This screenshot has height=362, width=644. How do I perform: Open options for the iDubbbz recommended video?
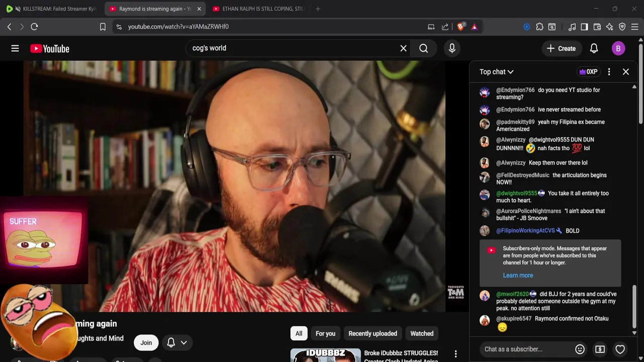point(455,354)
